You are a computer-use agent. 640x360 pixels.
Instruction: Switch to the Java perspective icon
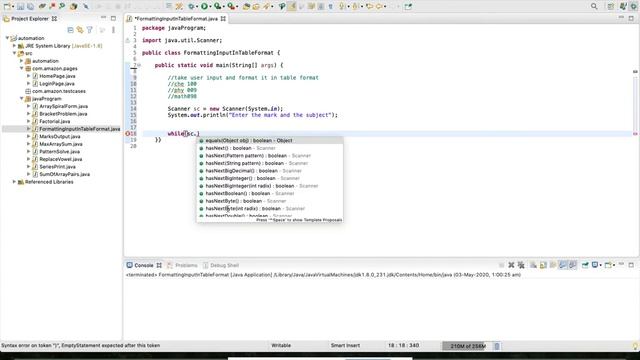click(623, 6)
